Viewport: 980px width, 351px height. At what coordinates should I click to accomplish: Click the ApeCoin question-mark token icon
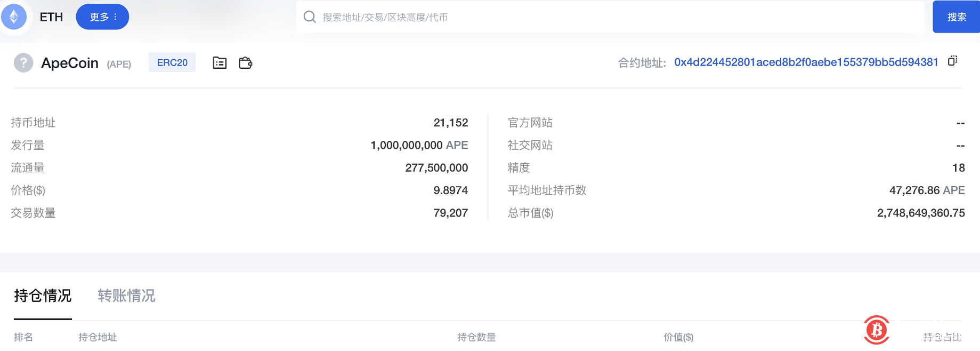tap(23, 63)
